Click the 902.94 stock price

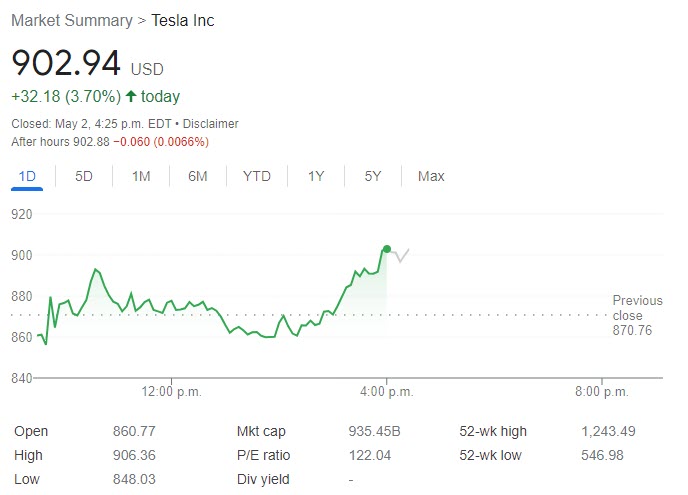(66, 63)
